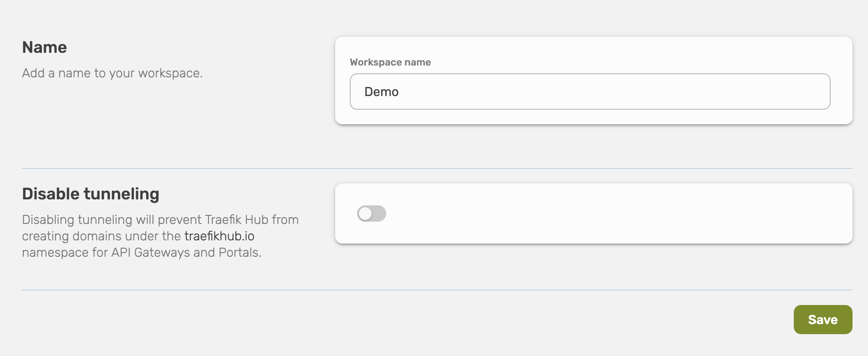This screenshot has width=868, height=356.
Task: Focus the Workspace name input field
Action: pos(589,92)
